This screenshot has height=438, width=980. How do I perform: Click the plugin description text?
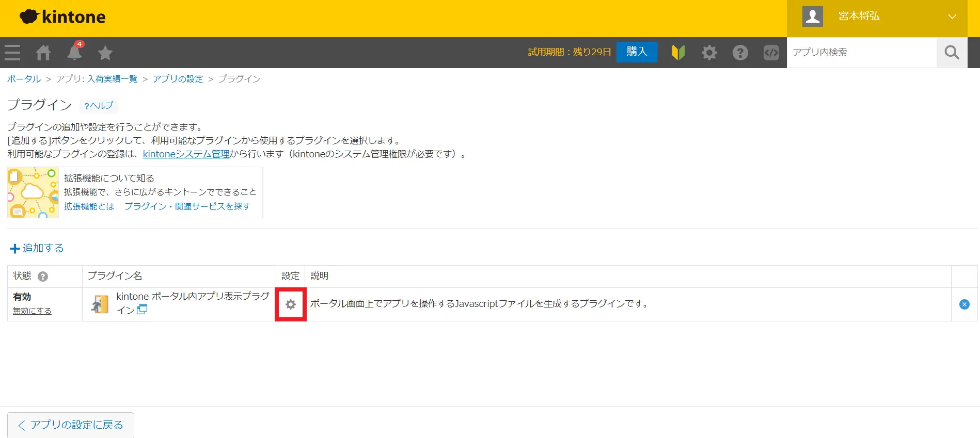479,304
